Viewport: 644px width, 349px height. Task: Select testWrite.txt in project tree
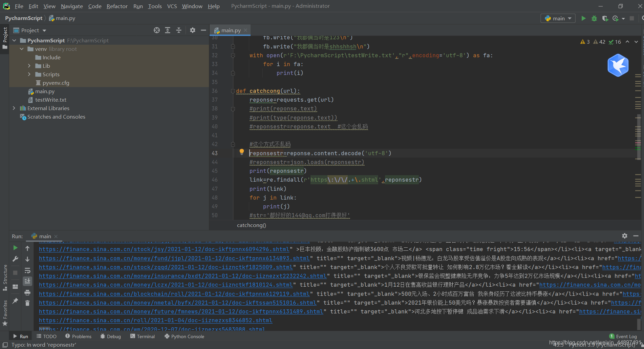[50, 100]
